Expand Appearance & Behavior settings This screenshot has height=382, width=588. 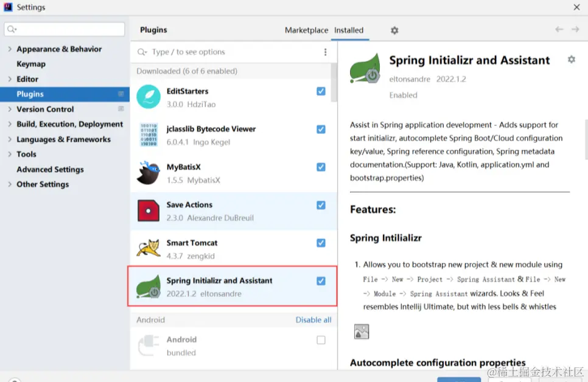click(10, 49)
